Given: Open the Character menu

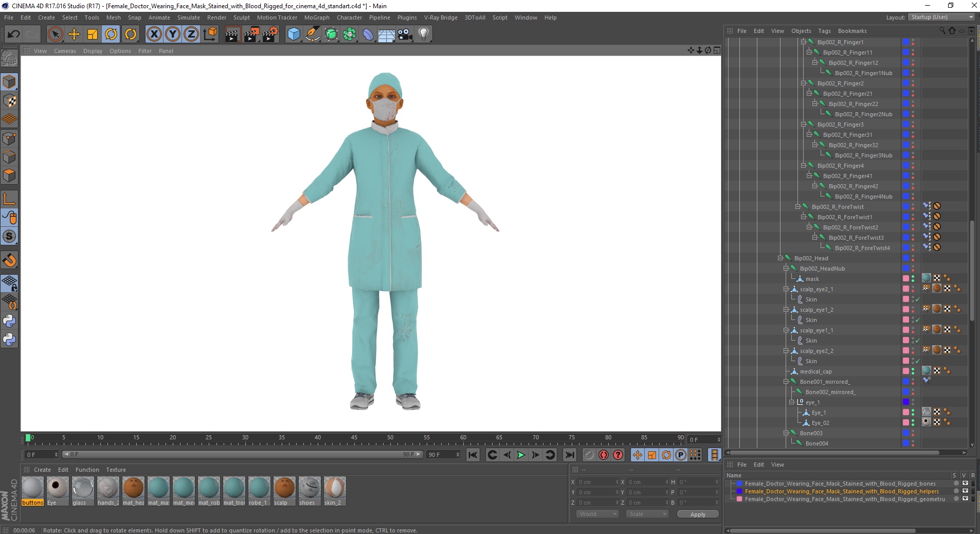Looking at the screenshot, I should tap(349, 17).
